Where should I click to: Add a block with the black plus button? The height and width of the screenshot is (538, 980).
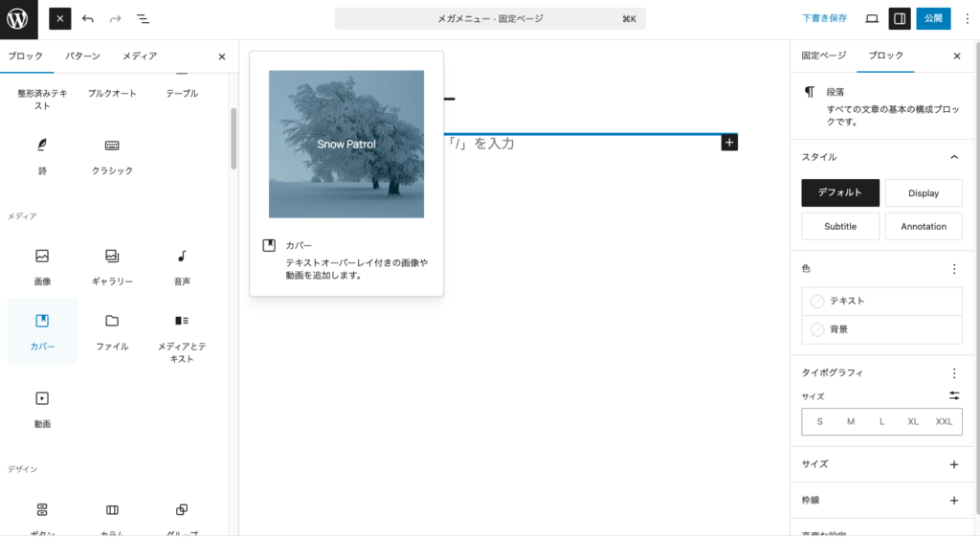[729, 143]
